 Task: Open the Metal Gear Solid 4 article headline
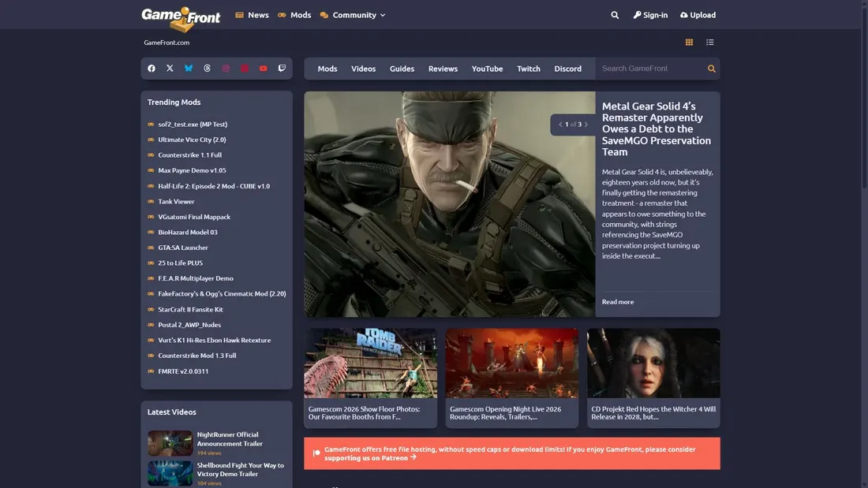tap(657, 129)
